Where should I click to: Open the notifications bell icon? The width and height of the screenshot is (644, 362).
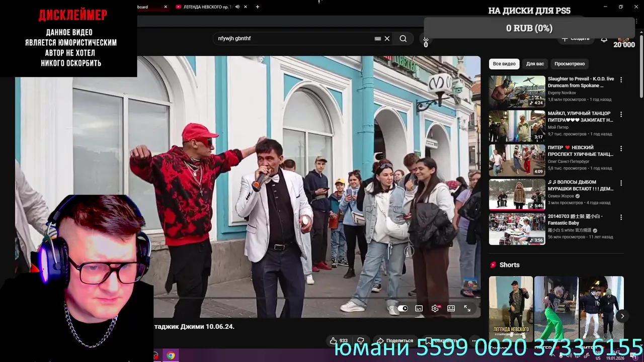604,39
